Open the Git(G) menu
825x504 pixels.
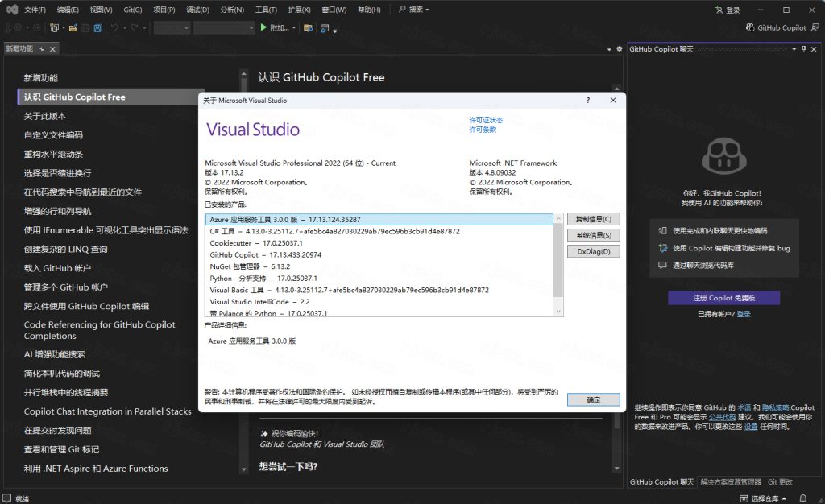coord(133,10)
